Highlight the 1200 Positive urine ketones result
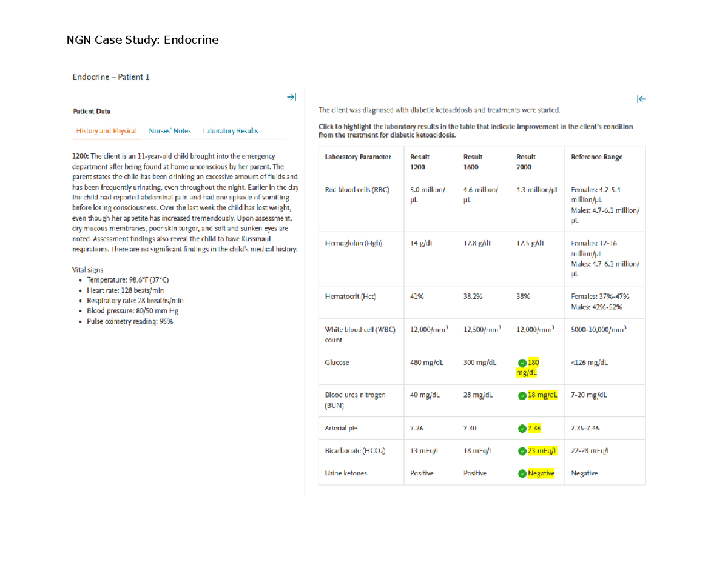Viewport: 728px width, 562px height. coord(422,474)
